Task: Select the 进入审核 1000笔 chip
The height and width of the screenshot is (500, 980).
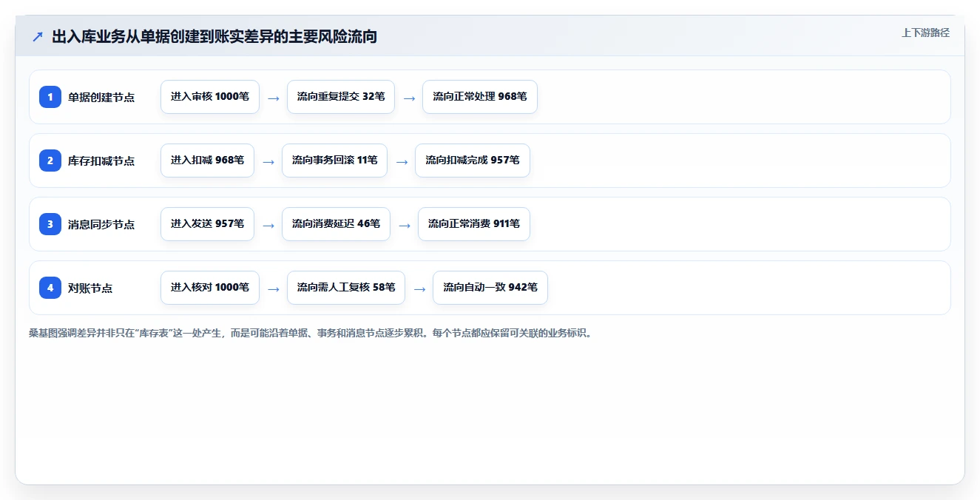Action: pos(210,97)
